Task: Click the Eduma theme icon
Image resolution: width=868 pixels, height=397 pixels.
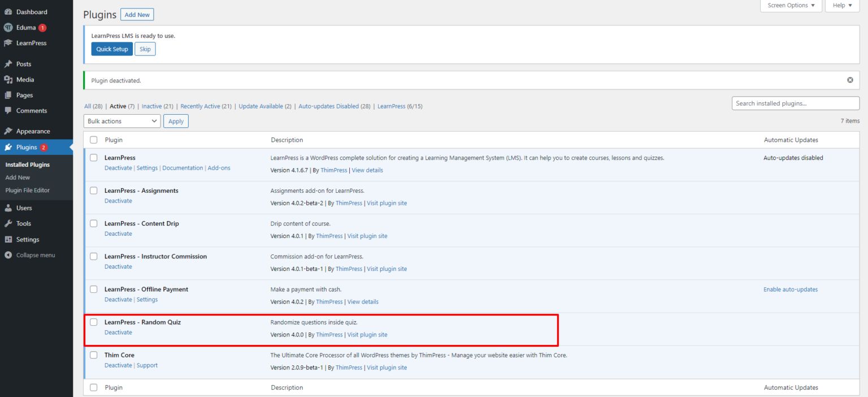Action: coord(8,27)
